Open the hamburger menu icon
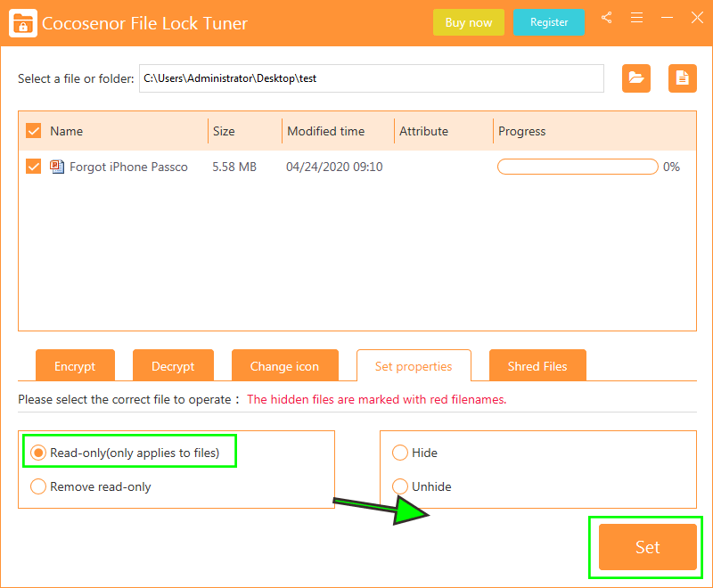Image resolution: width=713 pixels, height=588 pixels. [636, 18]
